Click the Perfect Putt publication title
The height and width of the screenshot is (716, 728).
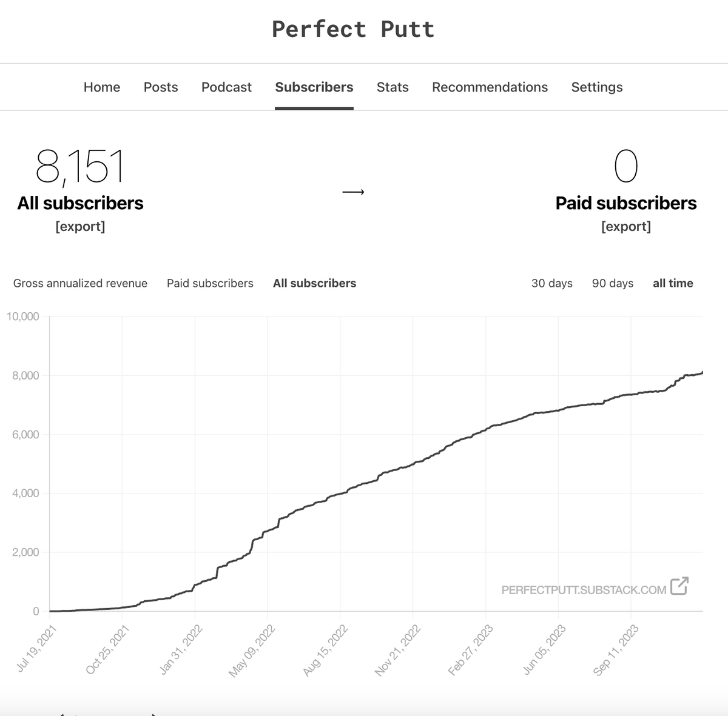(354, 28)
